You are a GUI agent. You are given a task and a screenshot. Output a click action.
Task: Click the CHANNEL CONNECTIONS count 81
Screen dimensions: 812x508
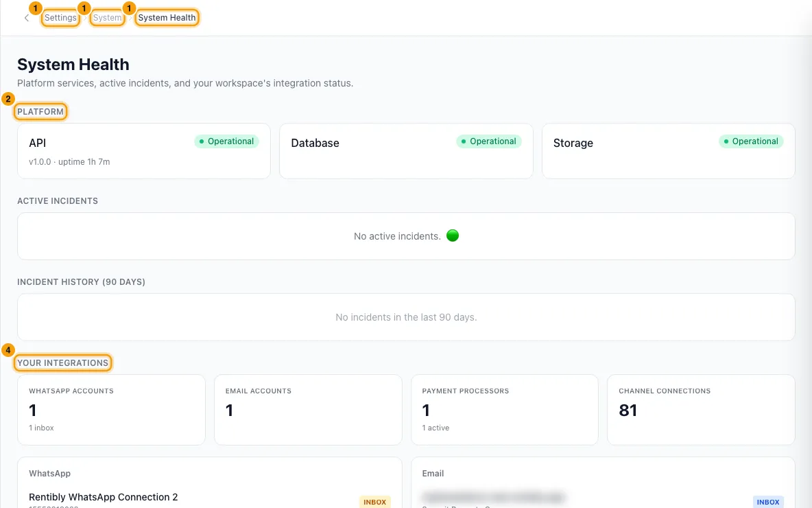tap(628, 411)
